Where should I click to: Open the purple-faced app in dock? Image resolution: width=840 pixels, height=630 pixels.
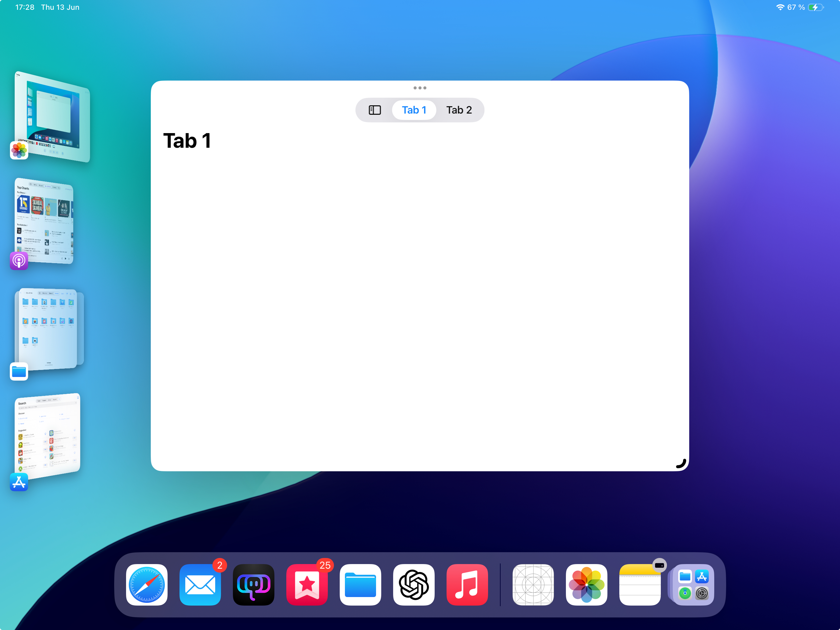click(x=253, y=585)
